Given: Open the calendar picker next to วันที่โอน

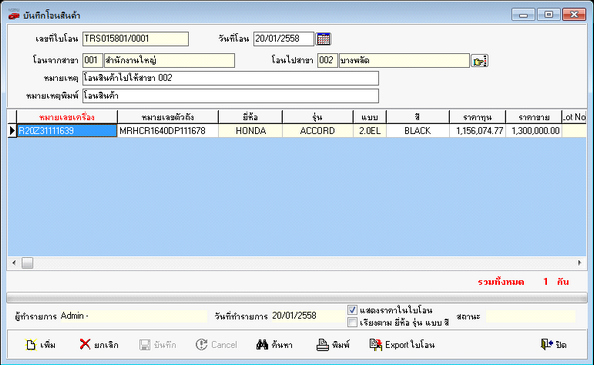Looking at the screenshot, I should pyautogui.click(x=324, y=39).
